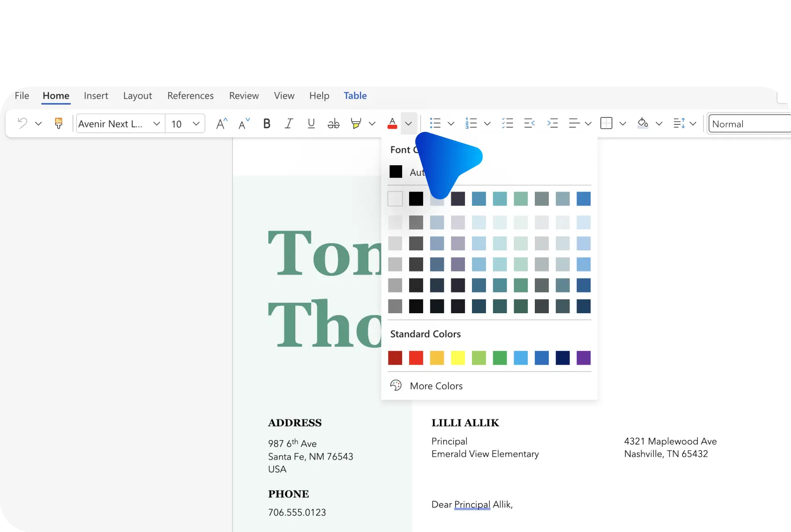The height and width of the screenshot is (532, 791).
Task: Choose More Colors option
Action: [436, 386]
